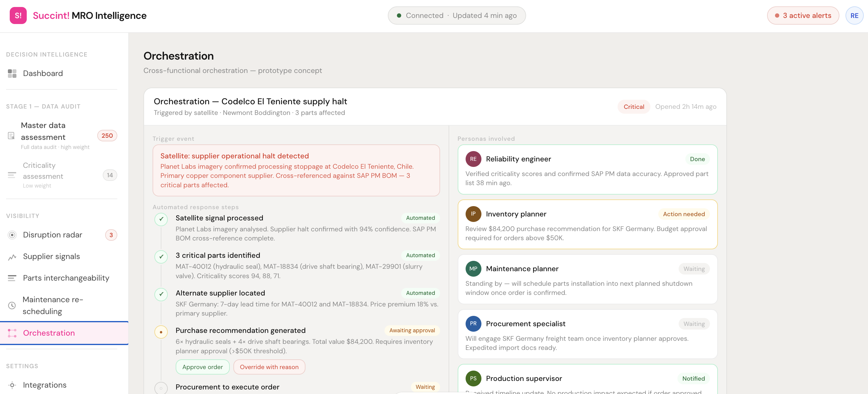Click the checkmark for Alternate supplier located
The width and height of the screenshot is (868, 394).
[x=161, y=294]
